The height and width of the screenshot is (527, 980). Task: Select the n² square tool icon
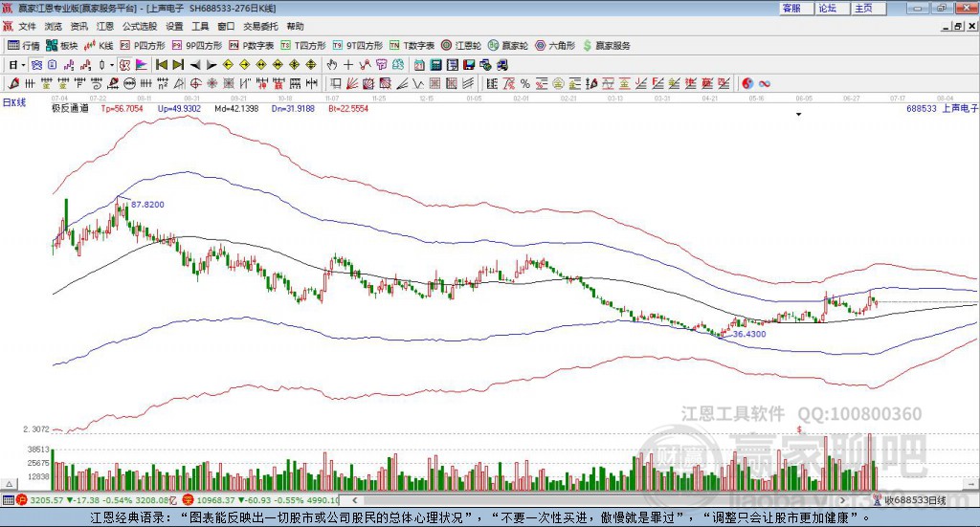pyautogui.click(x=163, y=83)
